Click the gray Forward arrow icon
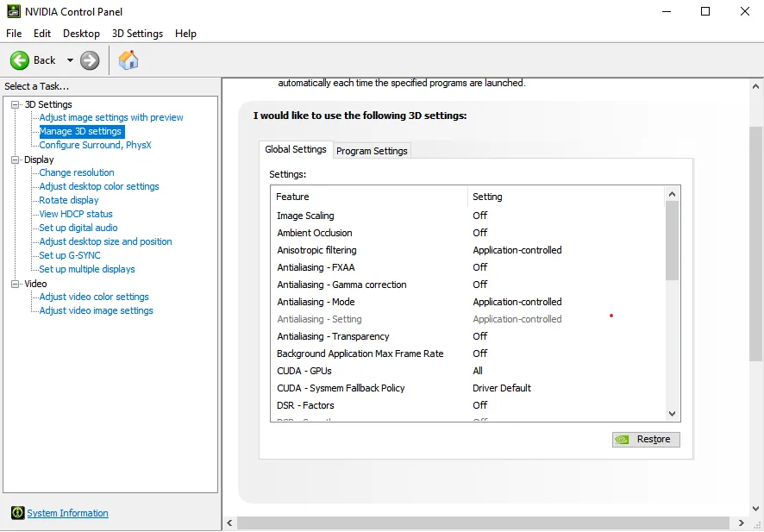 [90, 60]
